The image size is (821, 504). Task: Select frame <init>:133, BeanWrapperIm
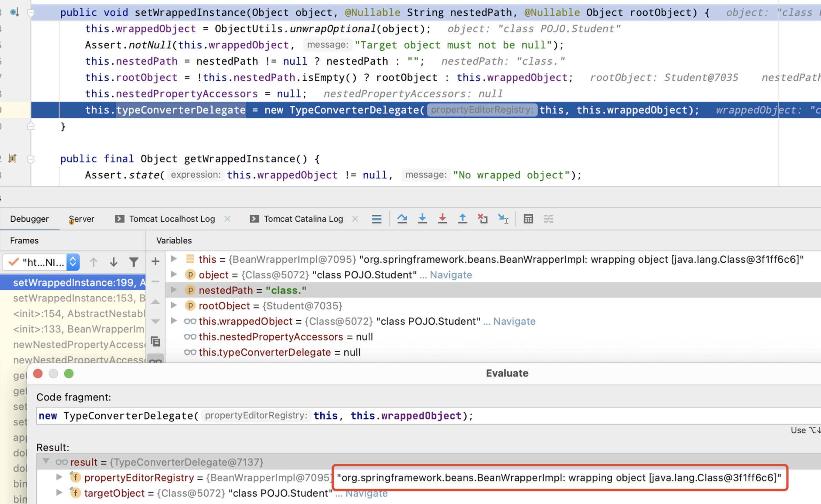pos(73,329)
